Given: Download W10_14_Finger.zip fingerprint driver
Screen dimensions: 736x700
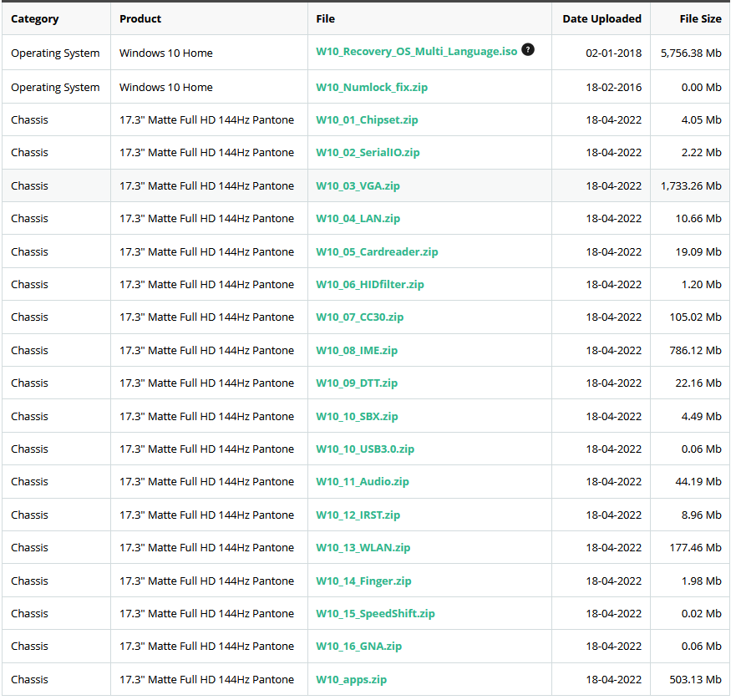Looking at the screenshot, I should [363, 581].
